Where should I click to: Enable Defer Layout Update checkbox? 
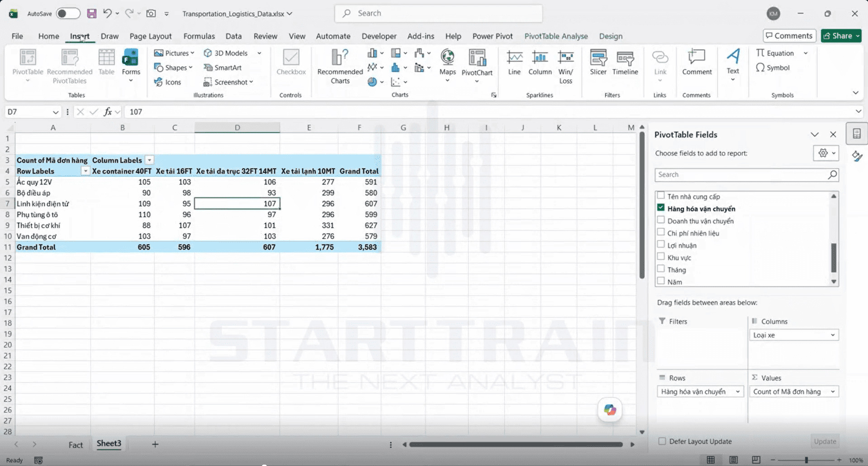coord(662,441)
